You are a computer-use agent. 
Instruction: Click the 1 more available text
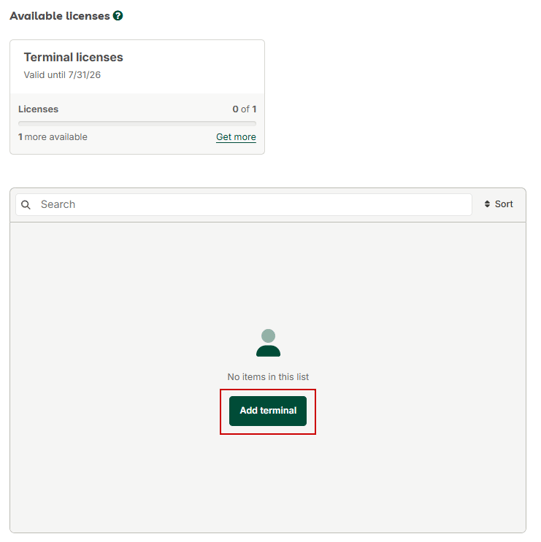(x=53, y=137)
